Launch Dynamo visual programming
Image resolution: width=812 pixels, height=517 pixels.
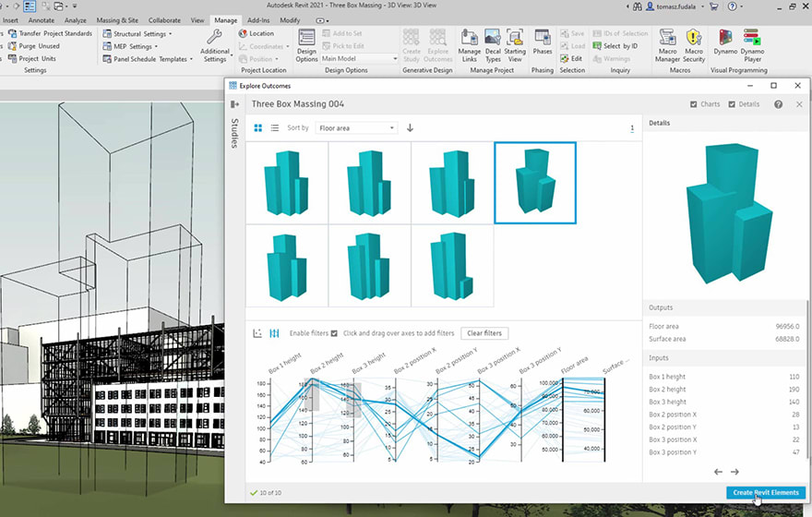click(725, 42)
